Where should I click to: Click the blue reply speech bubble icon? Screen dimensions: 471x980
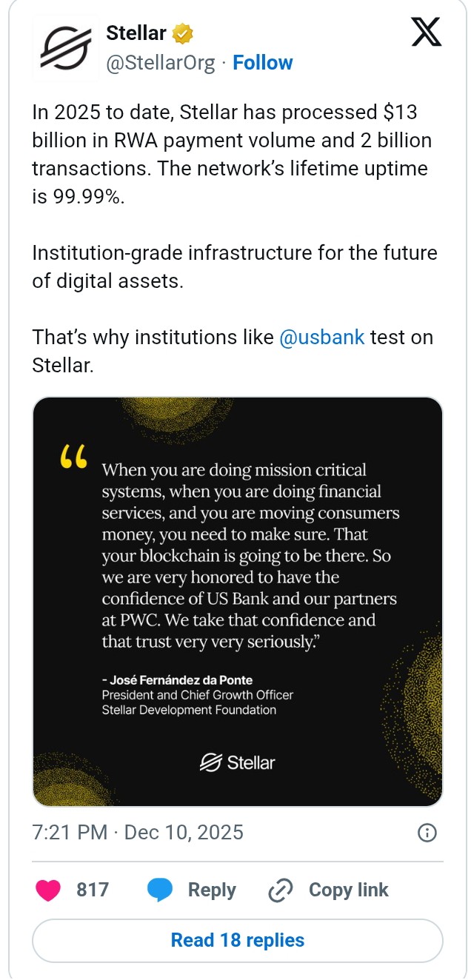160,890
